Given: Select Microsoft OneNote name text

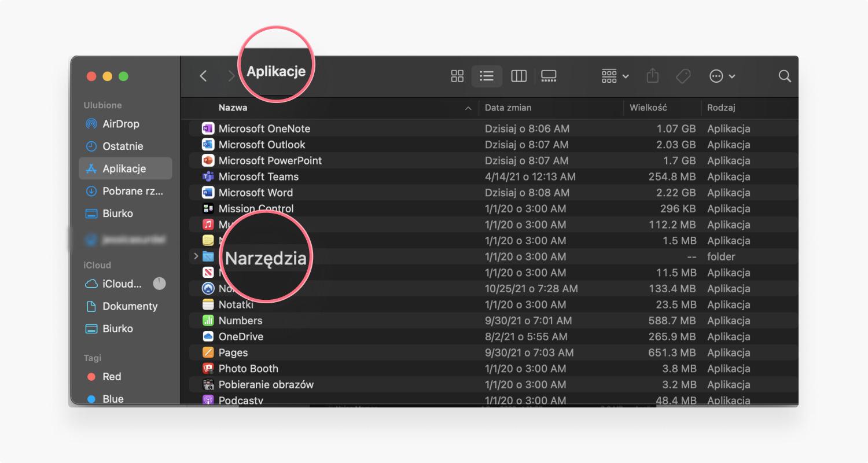Looking at the screenshot, I should pyautogui.click(x=264, y=128).
